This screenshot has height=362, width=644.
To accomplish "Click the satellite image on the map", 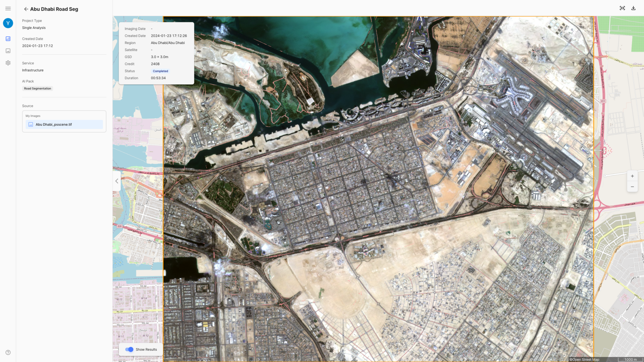I will click(378, 189).
